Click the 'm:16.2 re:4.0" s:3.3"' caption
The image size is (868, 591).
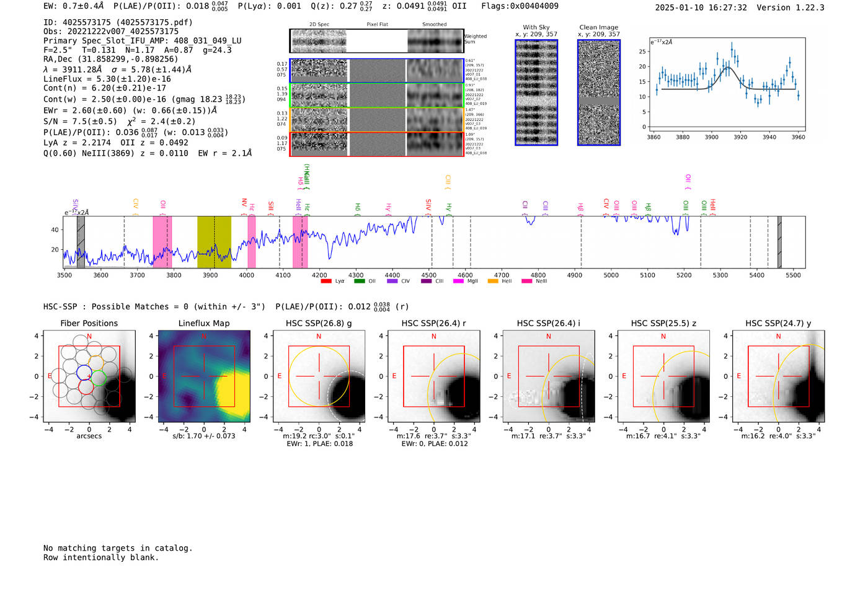point(778,436)
